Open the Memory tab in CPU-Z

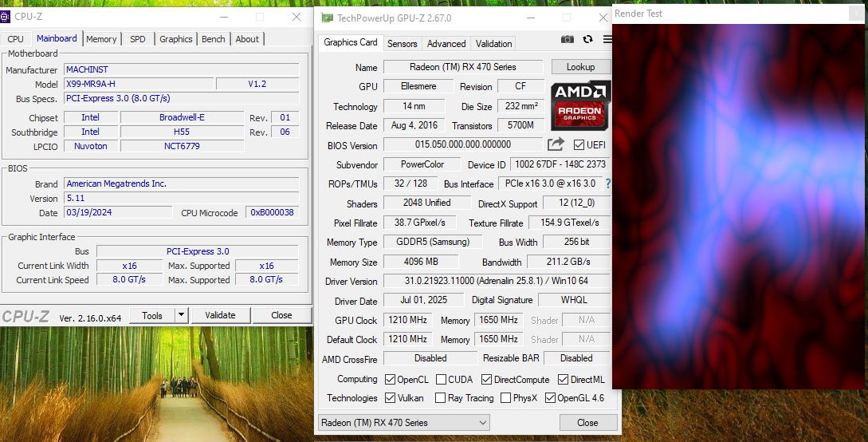tap(101, 39)
